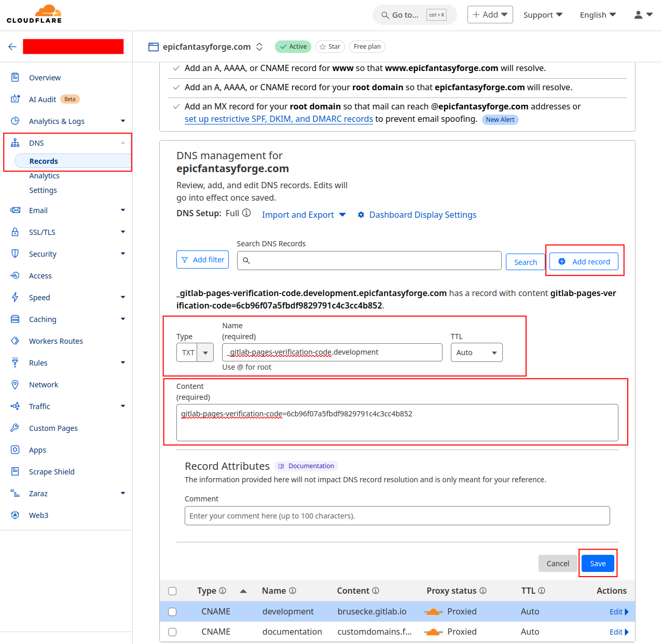Click the AI Audit icon
This screenshot has width=662, height=644.
point(15,99)
